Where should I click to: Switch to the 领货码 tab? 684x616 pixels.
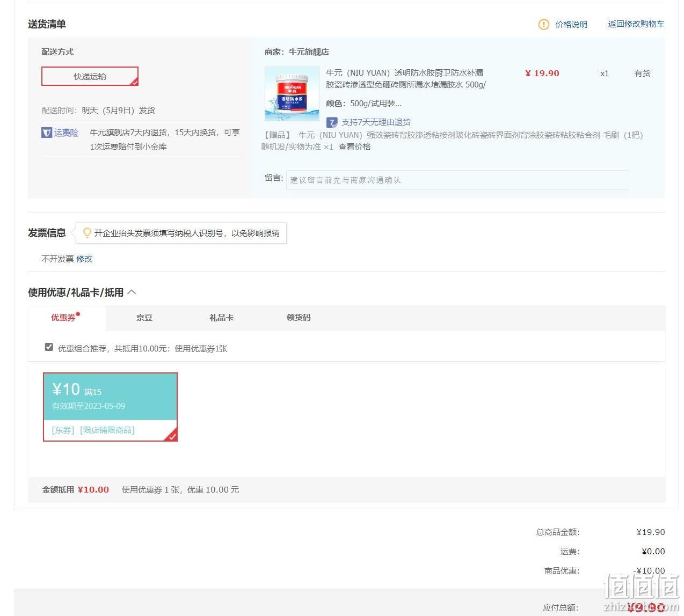(299, 318)
